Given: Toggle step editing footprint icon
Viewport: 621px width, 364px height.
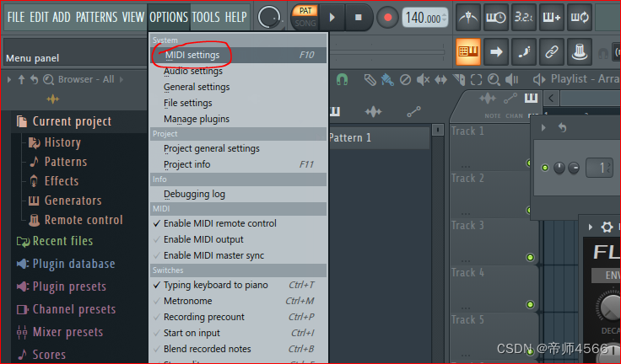Looking at the screenshot, I should pos(524,52).
